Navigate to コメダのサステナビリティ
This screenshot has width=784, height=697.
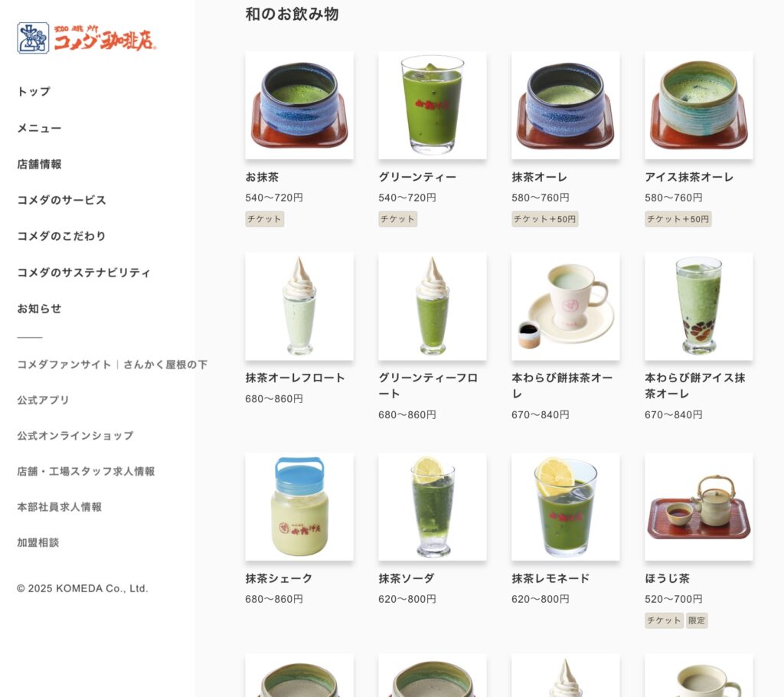pyautogui.click(x=83, y=272)
